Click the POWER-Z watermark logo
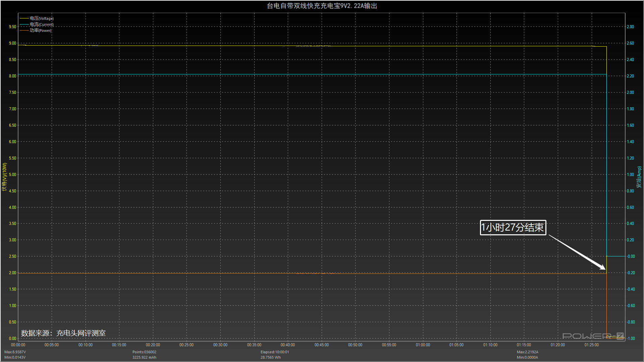 (x=593, y=336)
